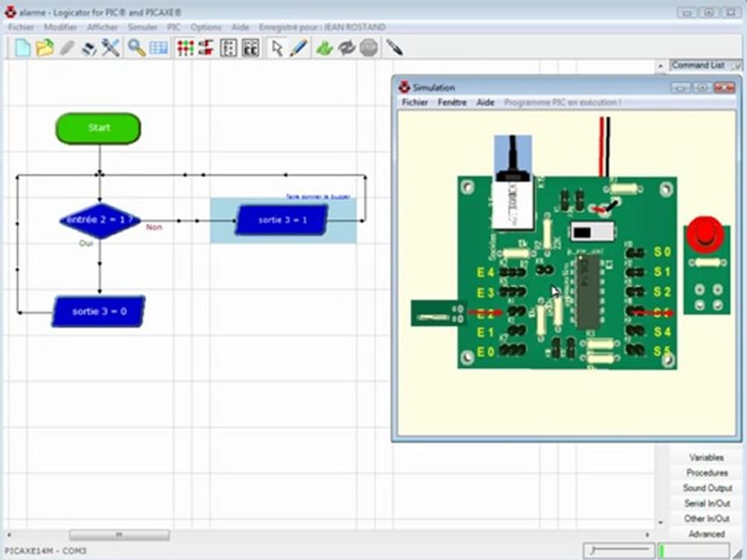Click the blue grid table icon
This screenshot has width=747, height=560.
tap(159, 48)
